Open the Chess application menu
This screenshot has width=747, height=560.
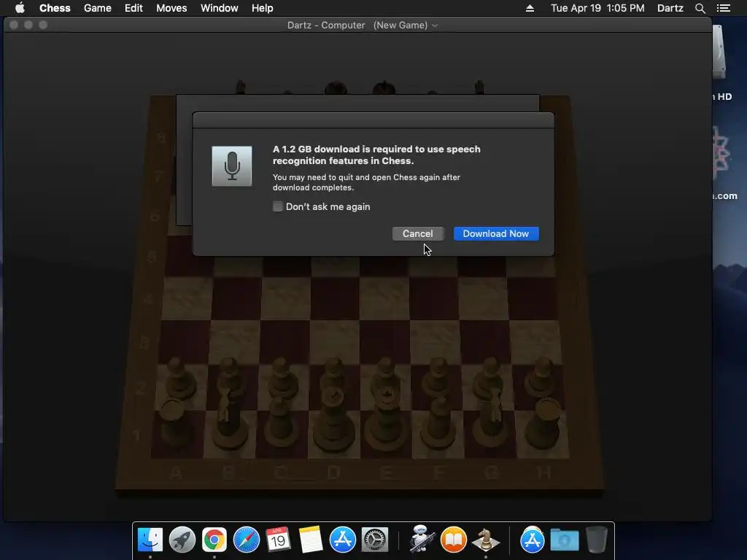click(x=55, y=8)
